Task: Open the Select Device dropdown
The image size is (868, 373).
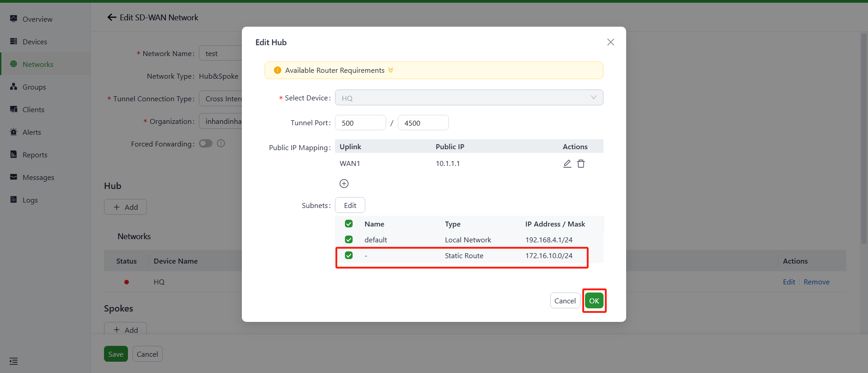Action: pyautogui.click(x=469, y=98)
